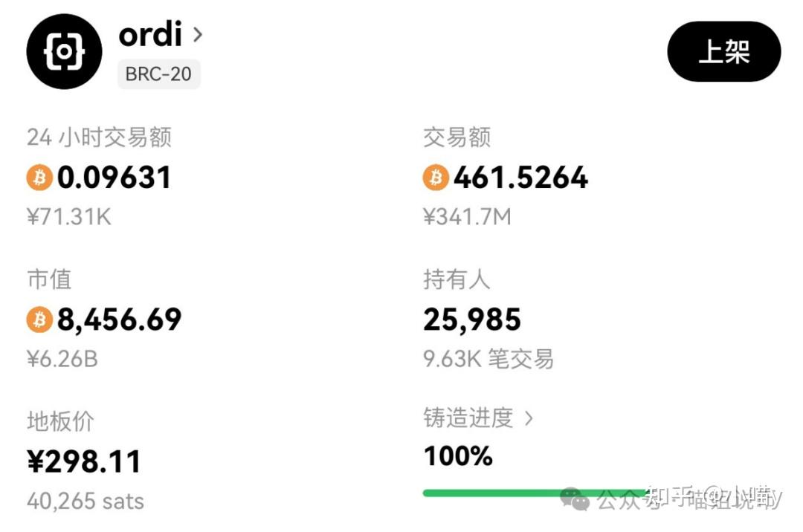Open the 铸造进度 chevron arrow

pyautogui.click(x=529, y=418)
